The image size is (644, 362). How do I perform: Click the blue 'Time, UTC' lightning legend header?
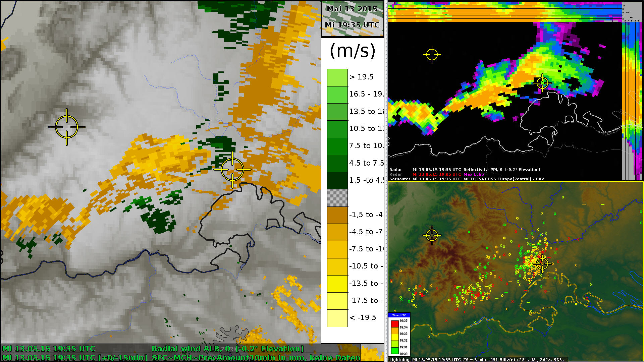point(399,315)
